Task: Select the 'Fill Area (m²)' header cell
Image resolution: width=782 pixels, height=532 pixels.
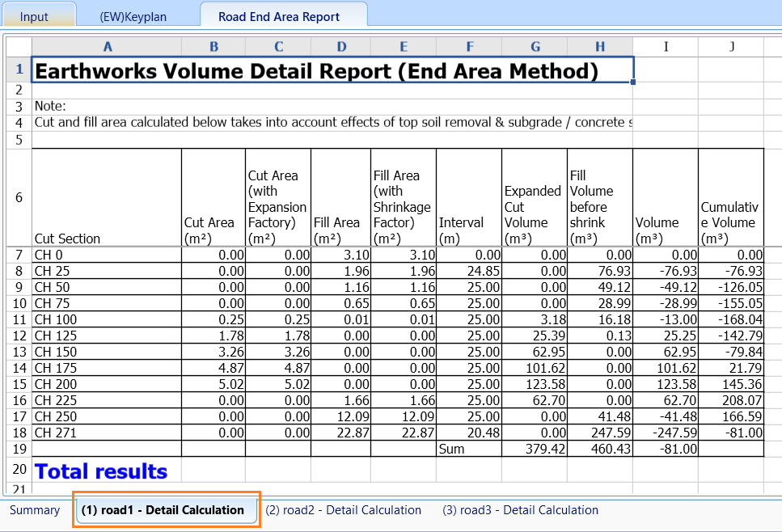Action: [x=341, y=197]
